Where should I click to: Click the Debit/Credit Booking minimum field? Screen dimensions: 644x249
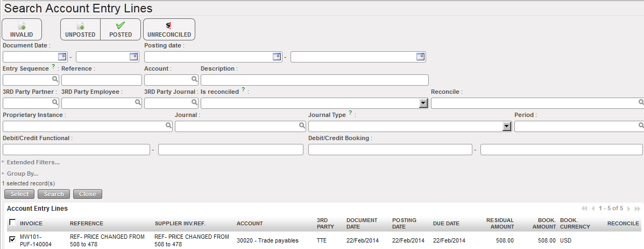coord(390,150)
